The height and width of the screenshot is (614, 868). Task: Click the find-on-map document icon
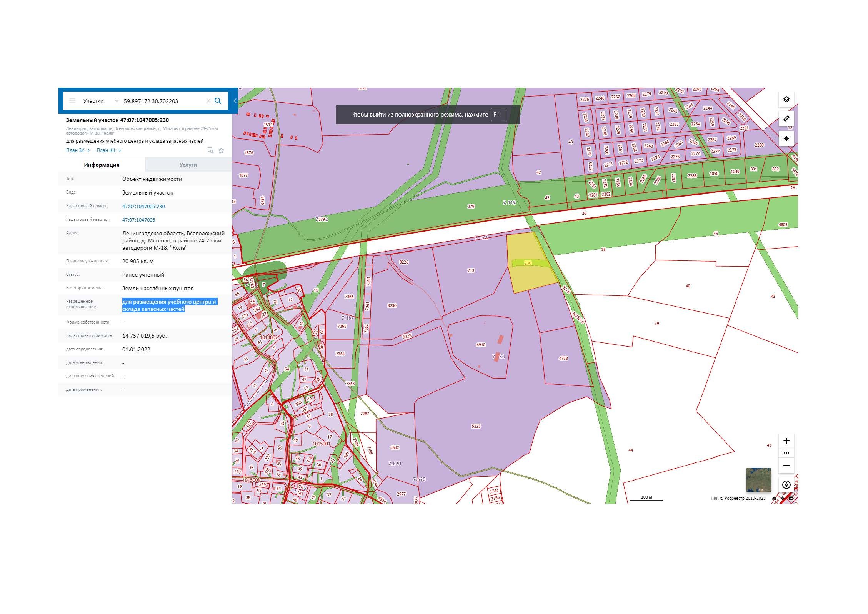[x=210, y=150]
